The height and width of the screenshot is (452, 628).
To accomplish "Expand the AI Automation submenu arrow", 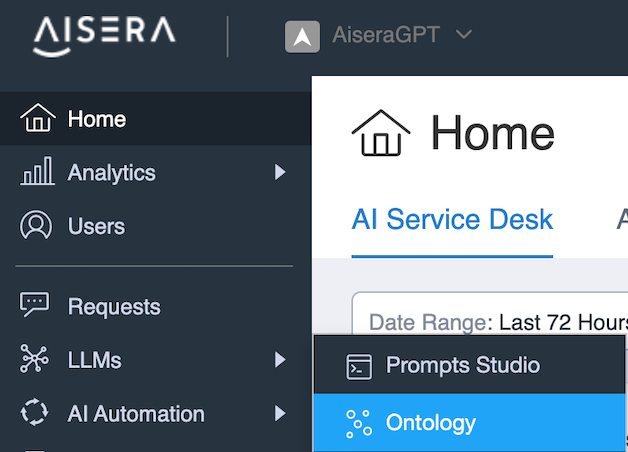I will tap(280, 413).
